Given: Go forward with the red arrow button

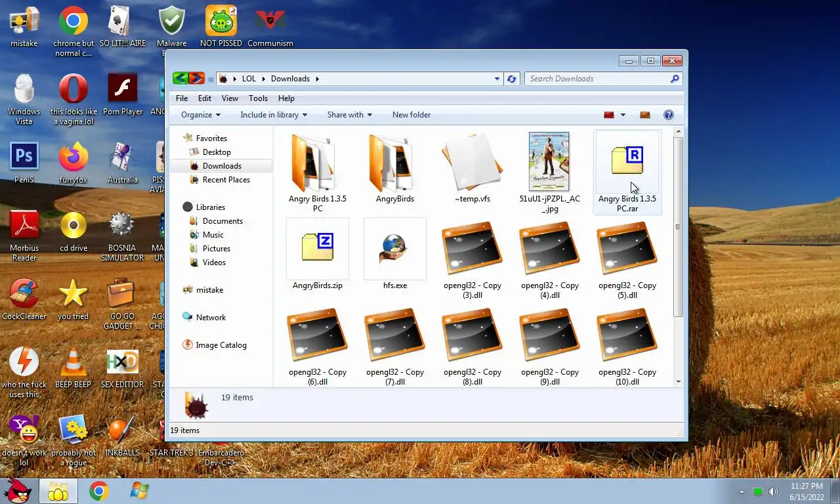Looking at the screenshot, I should point(196,79).
